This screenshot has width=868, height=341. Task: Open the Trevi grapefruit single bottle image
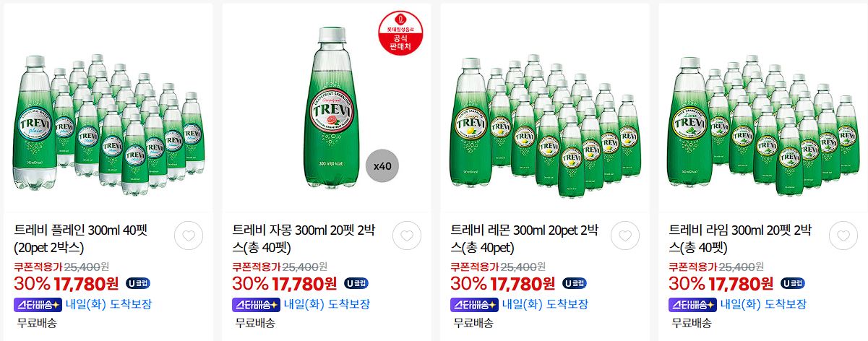pyautogui.click(x=327, y=108)
